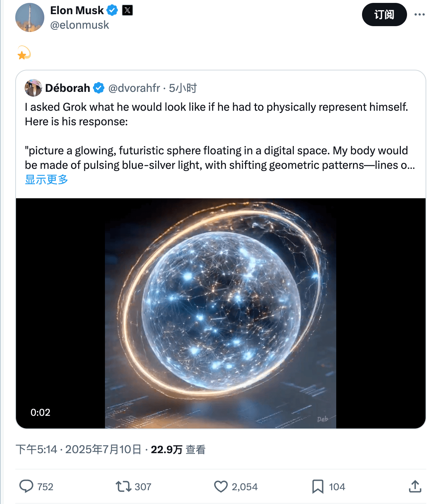Click Déborah's verified checkmark badge

tap(99, 88)
